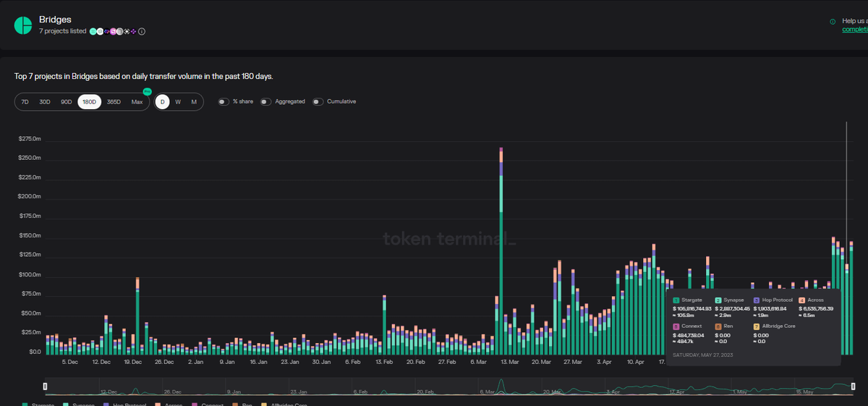
Task: Choose the D daily granularity
Action: (x=163, y=102)
